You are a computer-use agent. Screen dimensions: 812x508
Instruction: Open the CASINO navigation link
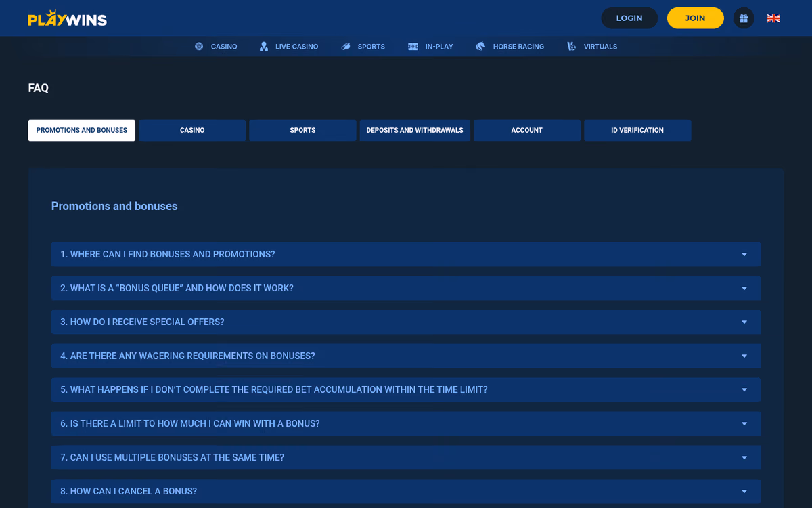click(x=224, y=47)
